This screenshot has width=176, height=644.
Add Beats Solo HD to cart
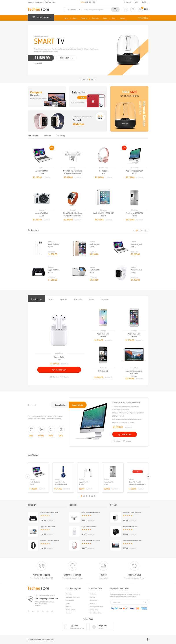pyautogui.click(x=59, y=370)
